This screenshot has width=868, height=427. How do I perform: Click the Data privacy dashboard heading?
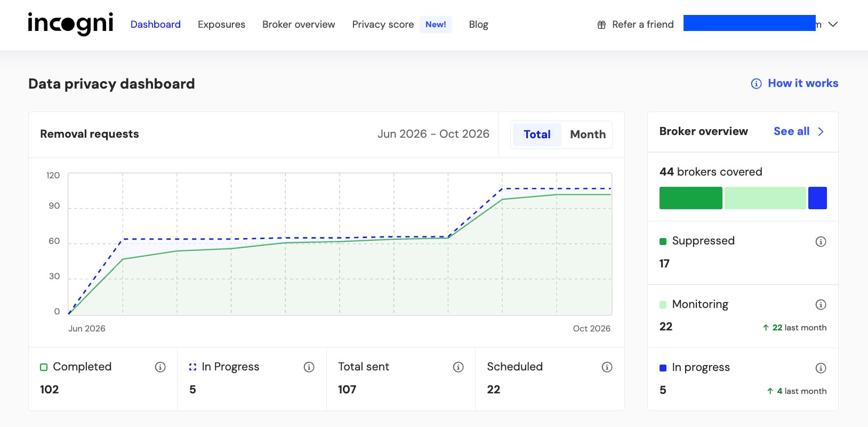[x=111, y=84]
